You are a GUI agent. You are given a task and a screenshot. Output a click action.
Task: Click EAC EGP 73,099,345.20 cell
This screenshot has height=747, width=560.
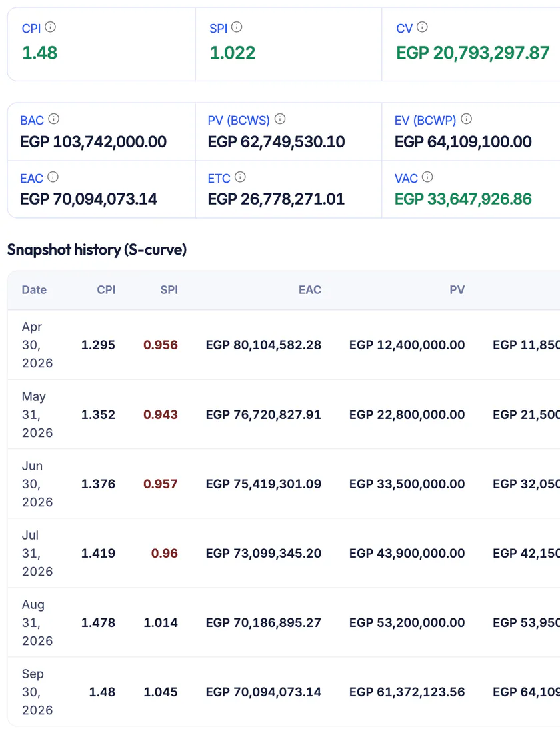(263, 553)
